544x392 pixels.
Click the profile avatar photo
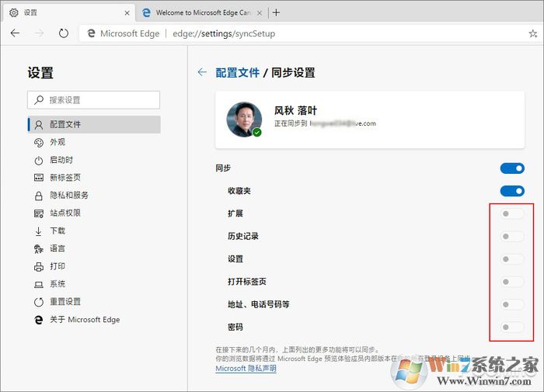click(x=244, y=120)
